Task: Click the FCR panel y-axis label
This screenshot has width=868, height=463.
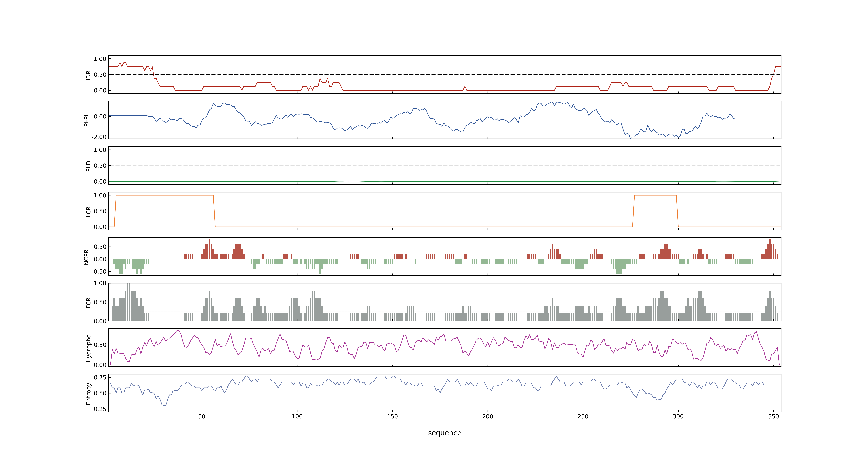Action: 88,302
